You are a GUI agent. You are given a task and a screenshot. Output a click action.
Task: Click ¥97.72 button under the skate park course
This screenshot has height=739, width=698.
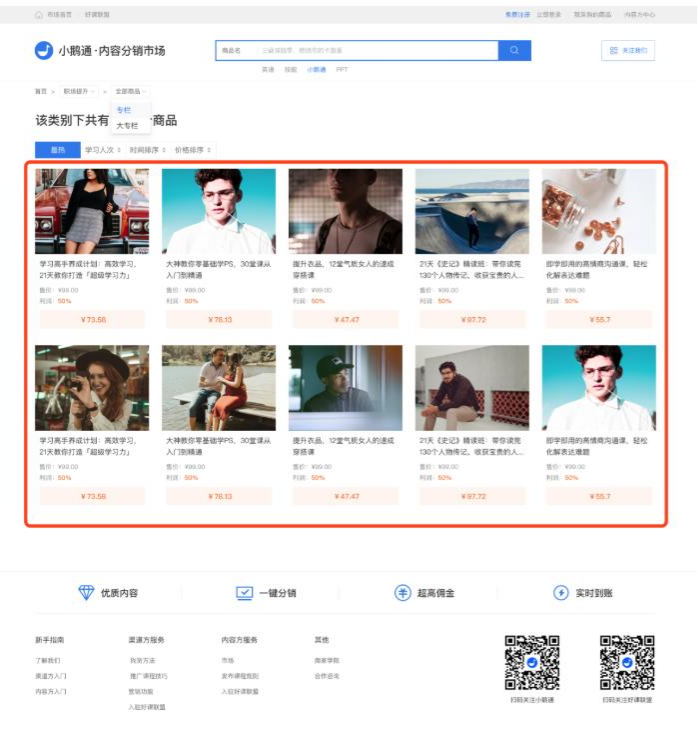click(x=472, y=320)
